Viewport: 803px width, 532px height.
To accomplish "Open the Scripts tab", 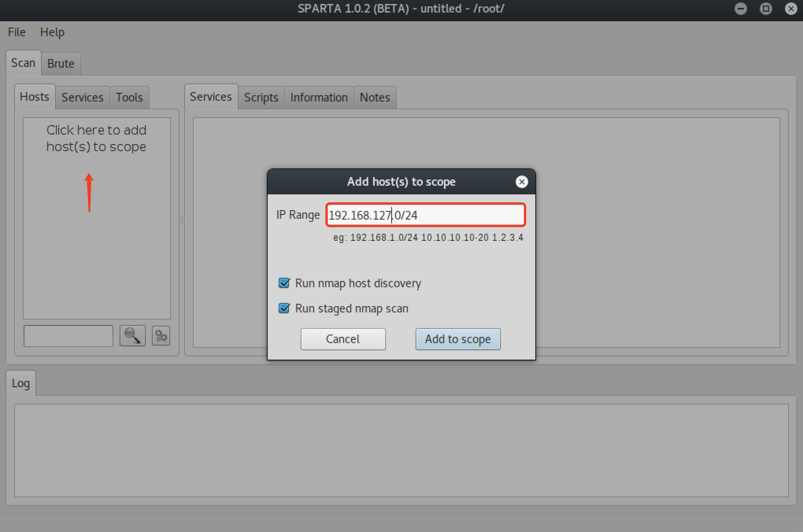I will pyautogui.click(x=261, y=97).
